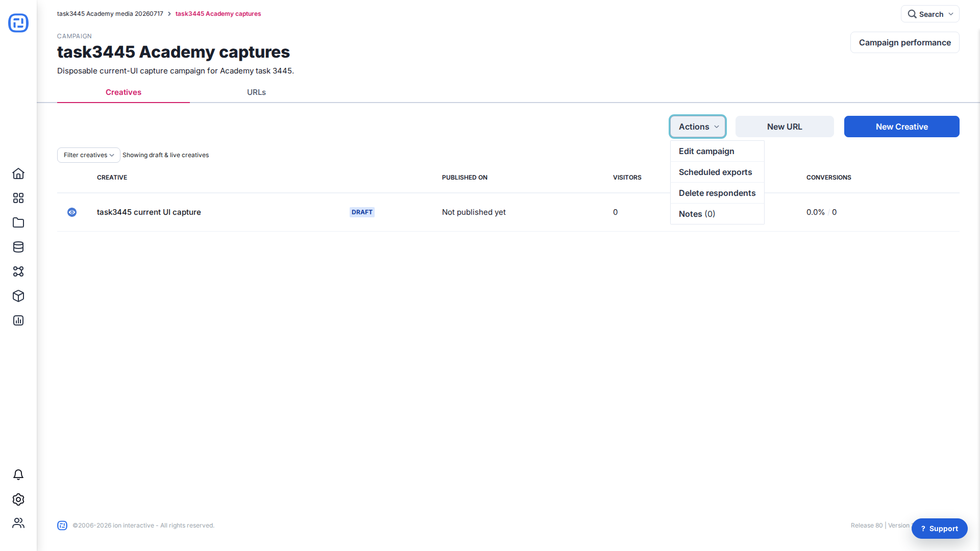Open the integrations nodes icon in sidebar

(x=18, y=271)
